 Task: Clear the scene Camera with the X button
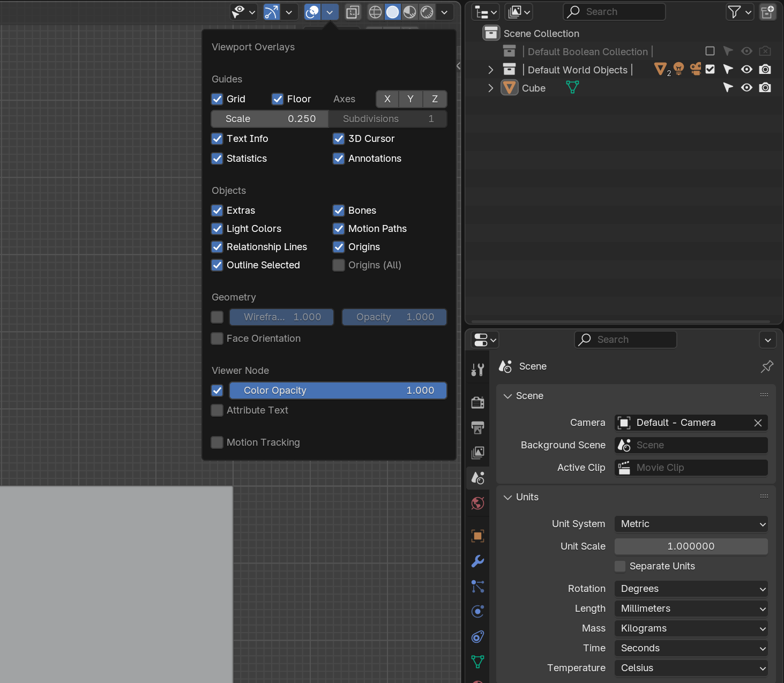click(758, 423)
